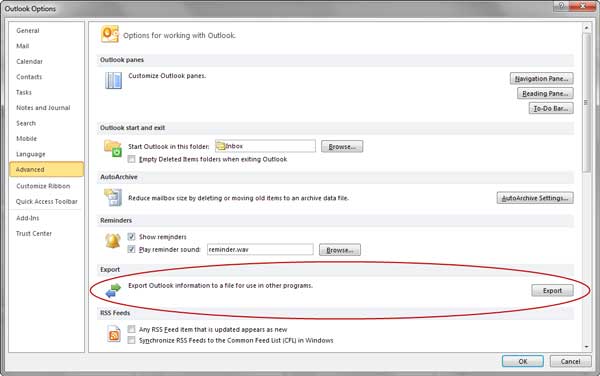Click the Reminders bell icon
The height and width of the screenshot is (376, 600).
112,241
